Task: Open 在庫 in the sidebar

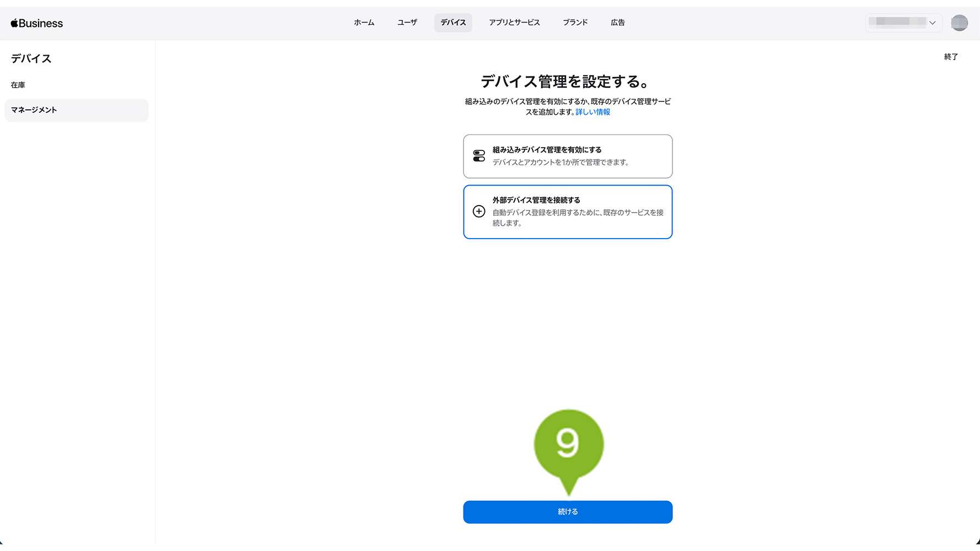Action: (18, 85)
